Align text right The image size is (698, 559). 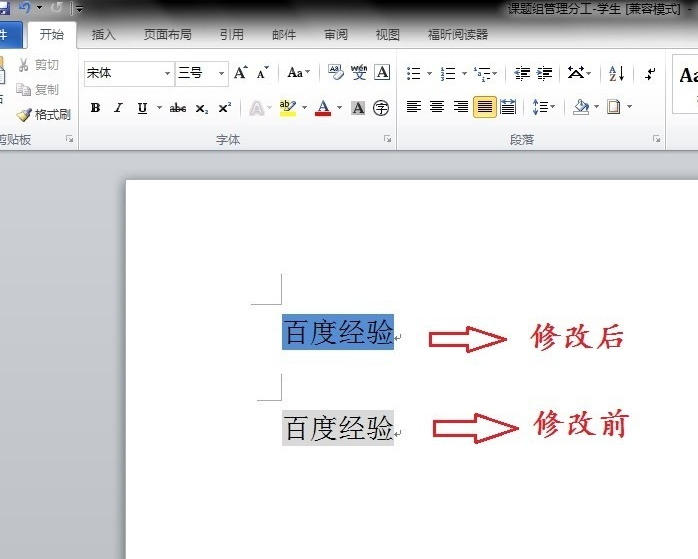[x=460, y=107]
